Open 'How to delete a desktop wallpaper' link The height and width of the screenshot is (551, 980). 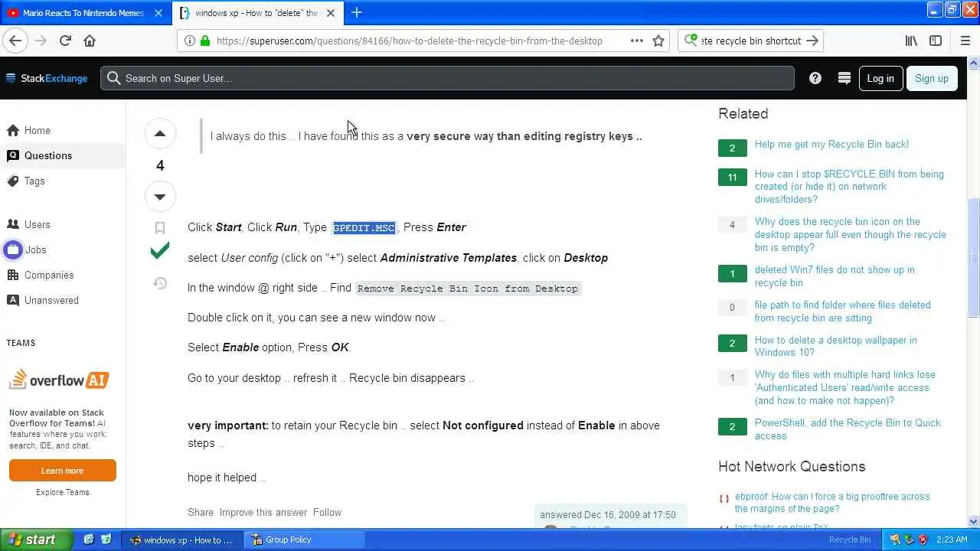point(835,346)
